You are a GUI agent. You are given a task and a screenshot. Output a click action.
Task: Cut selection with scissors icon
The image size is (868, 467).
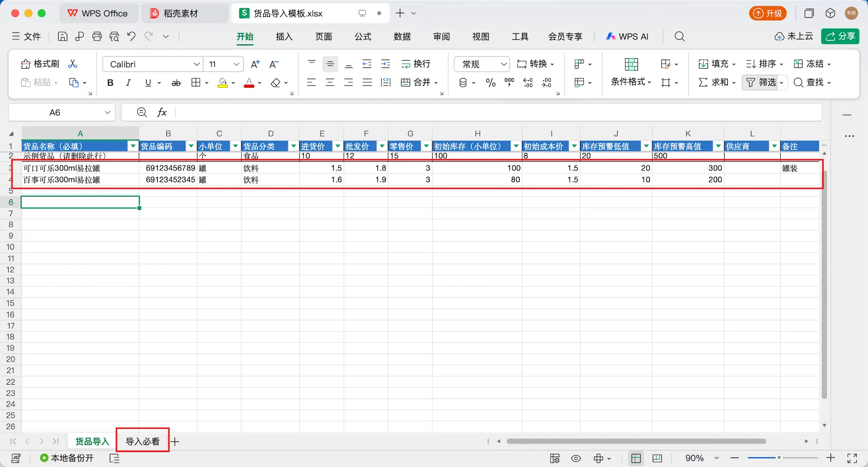click(73, 64)
